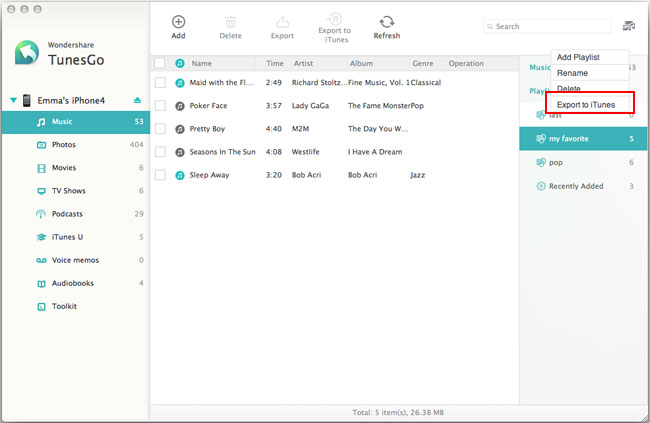The width and height of the screenshot is (650, 423).
Task: Click the music note icon for Poker Face
Action: [180, 106]
